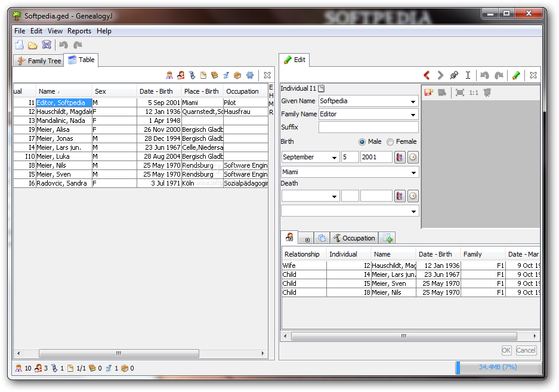Click the fit-to-frame image icon

click(x=460, y=92)
